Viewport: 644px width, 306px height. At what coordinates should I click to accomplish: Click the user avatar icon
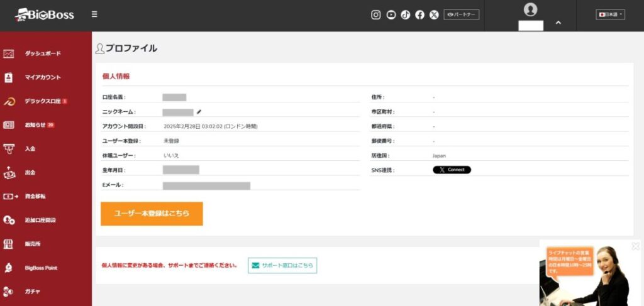click(531, 9)
